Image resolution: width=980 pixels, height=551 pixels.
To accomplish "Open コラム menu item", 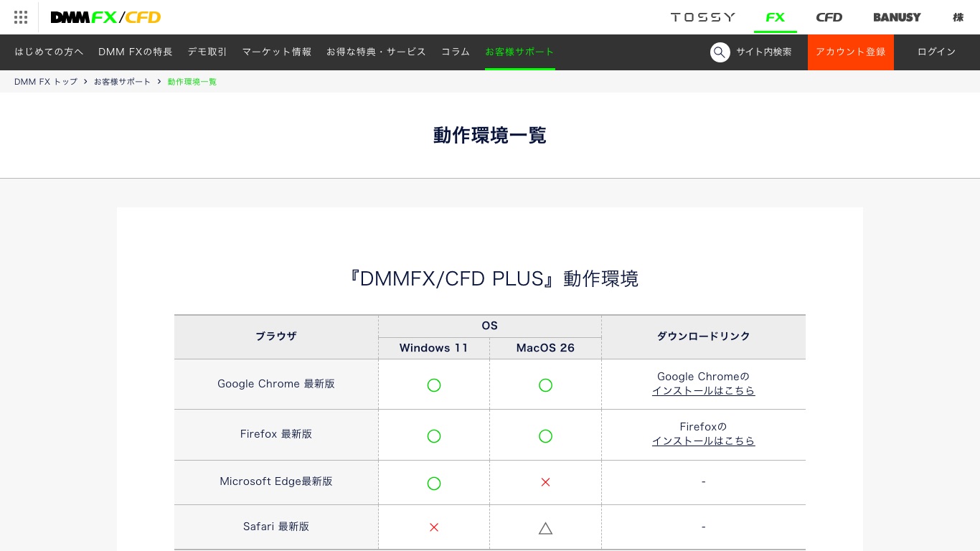I will [456, 52].
